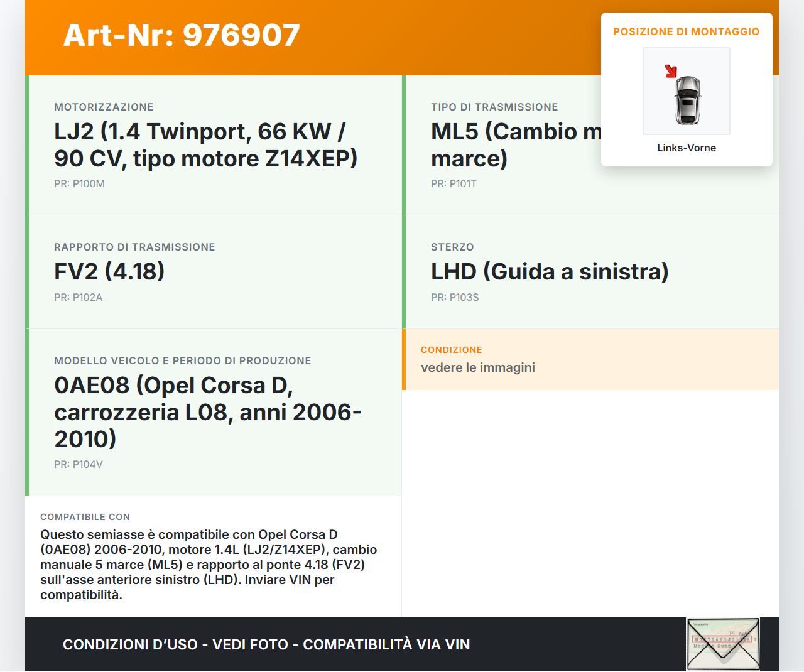Select the vehicle document thumbnail in the footer
The width and height of the screenshot is (804, 672).
(722, 643)
